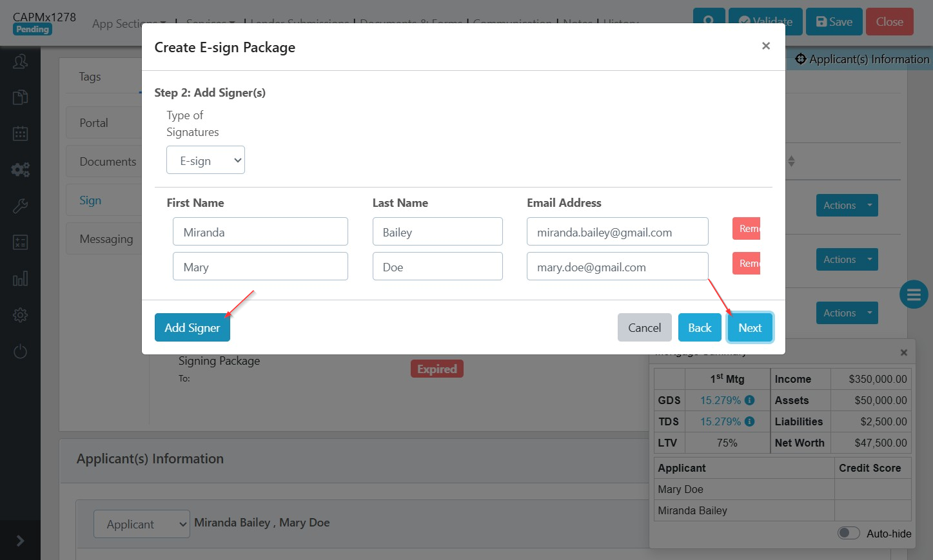
Task: Click the mary.doe@gmail.com email field
Action: [x=616, y=267]
